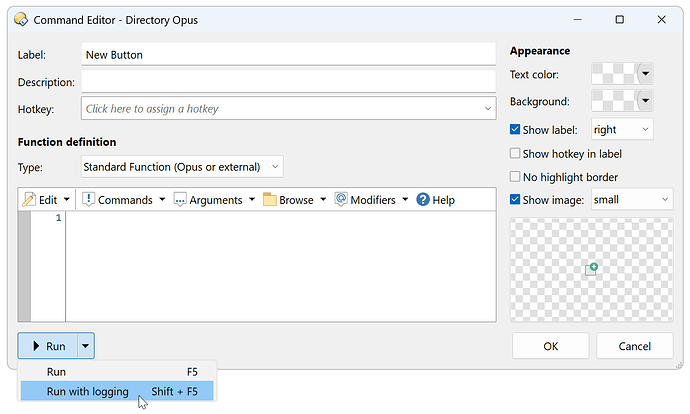Click the Arguments ellipsis icon
The image size is (690, 414).
180,200
